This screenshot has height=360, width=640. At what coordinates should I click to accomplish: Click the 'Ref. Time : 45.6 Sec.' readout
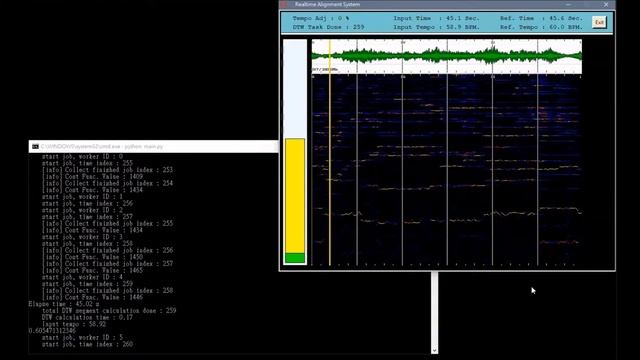pos(541,18)
